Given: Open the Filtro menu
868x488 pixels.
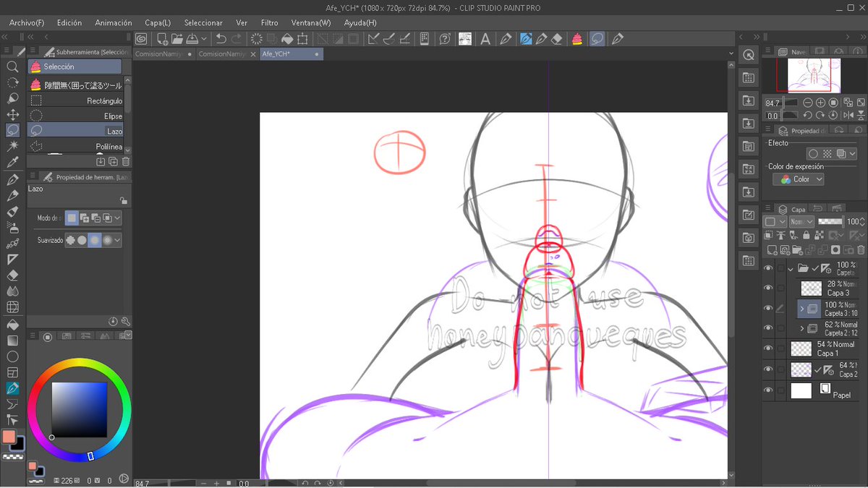Looking at the screenshot, I should pos(269,22).
